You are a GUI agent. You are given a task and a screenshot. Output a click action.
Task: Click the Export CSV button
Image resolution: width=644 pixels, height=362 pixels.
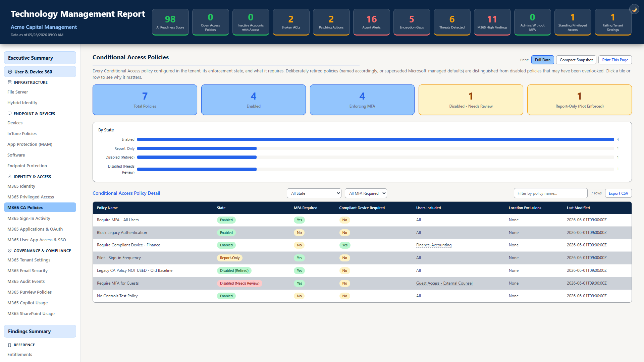click(x=618, y=193)
